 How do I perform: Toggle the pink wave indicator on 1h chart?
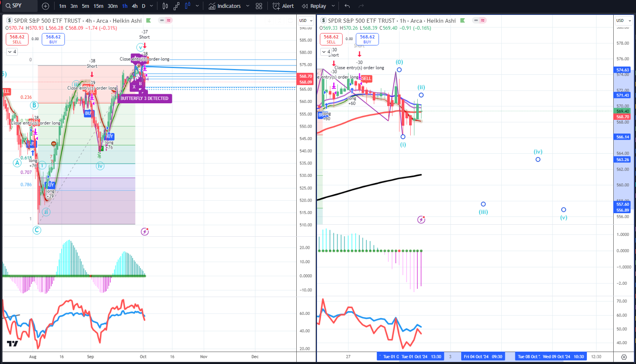pos(483,20)
